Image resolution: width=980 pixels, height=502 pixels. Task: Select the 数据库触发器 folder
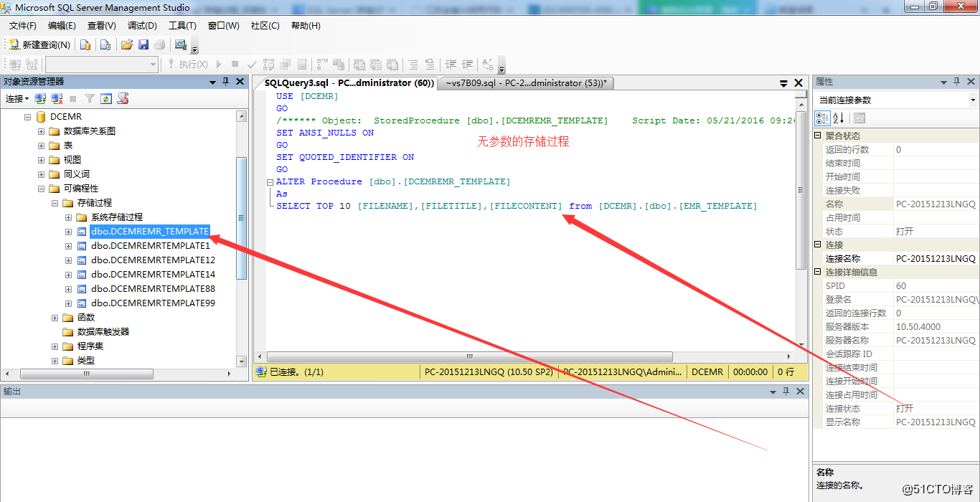(103, 332)
